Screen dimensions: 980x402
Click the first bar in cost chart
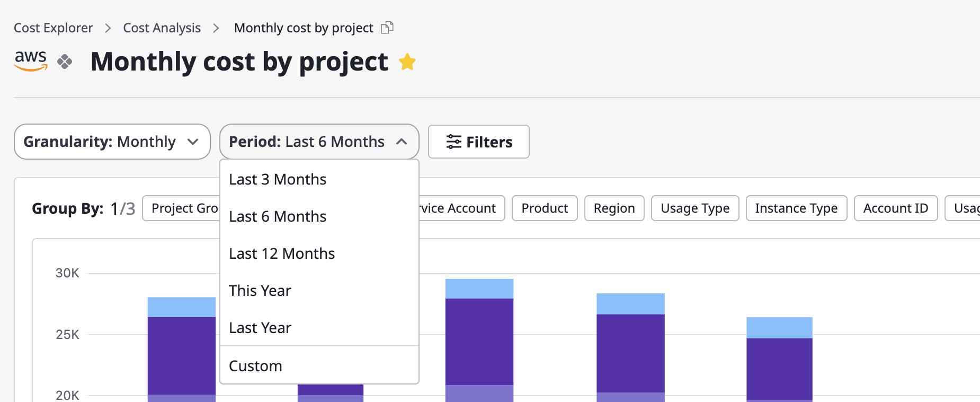[182, 349]
